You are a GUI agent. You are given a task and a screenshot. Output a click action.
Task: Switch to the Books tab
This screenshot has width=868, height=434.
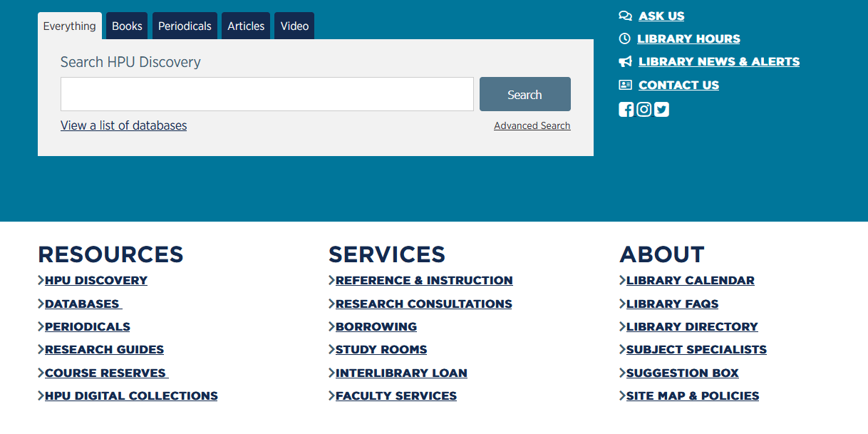[x=127, y=26]
